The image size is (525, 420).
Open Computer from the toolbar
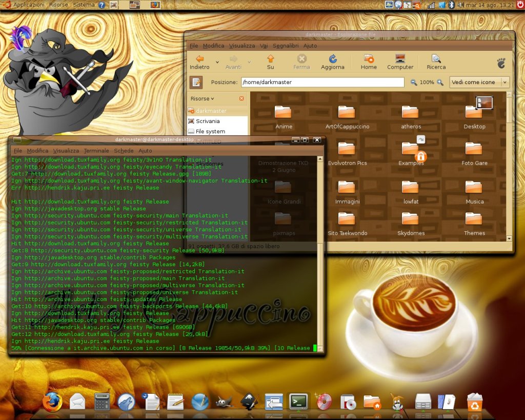(400, 62)
